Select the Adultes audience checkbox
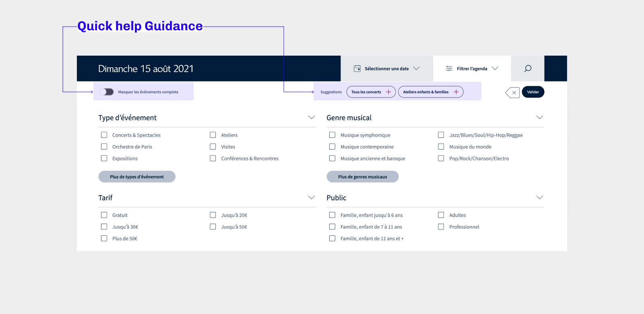 (x=441, y=215)
